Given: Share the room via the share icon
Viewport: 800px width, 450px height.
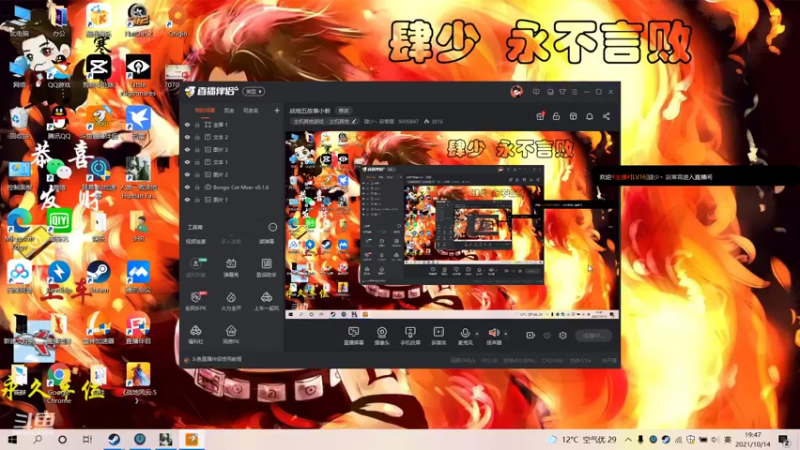Looking at the screenshot, I should point(606,116).
